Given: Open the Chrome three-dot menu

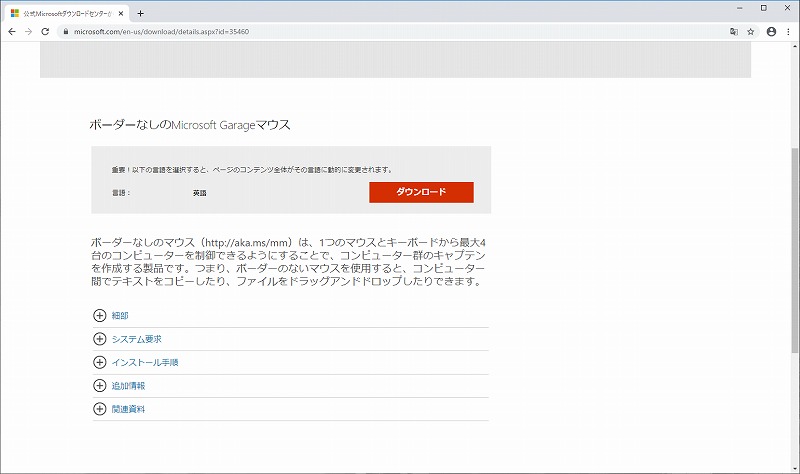Looking at the screenshot, I should (x=789, y=32).
